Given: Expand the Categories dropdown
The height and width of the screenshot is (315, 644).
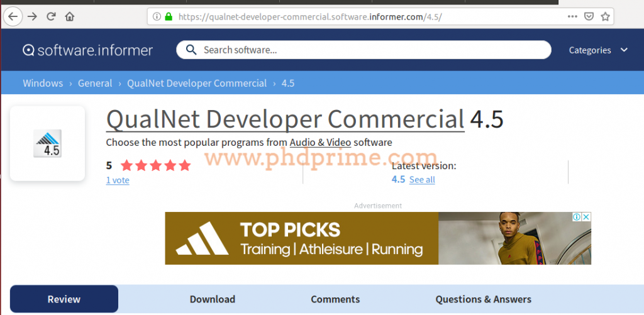Looking at the screenshot, I should click(x=598, y=50).
